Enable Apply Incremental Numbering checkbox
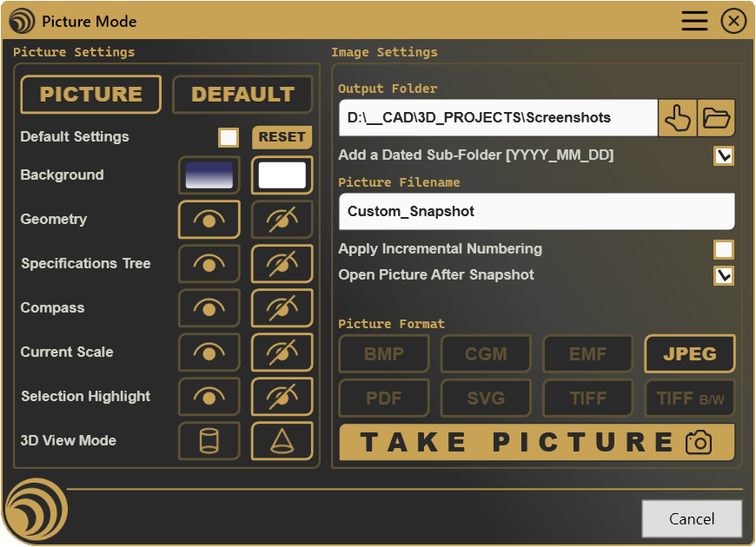 (724, 250)
